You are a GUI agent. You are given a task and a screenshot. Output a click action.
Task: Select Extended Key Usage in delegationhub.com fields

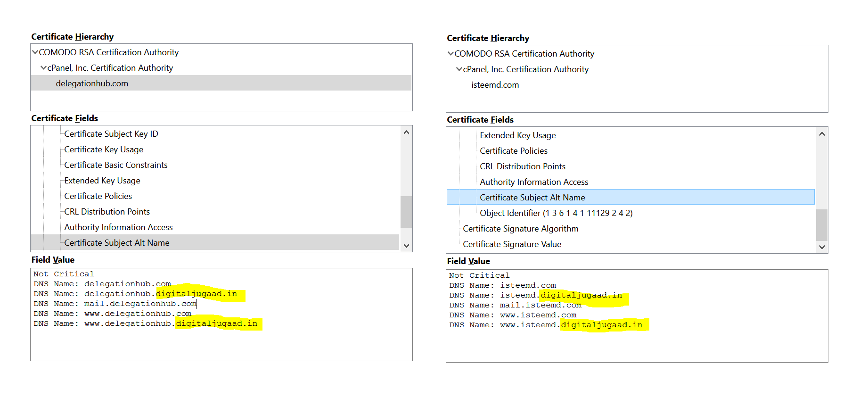(102, 181)
